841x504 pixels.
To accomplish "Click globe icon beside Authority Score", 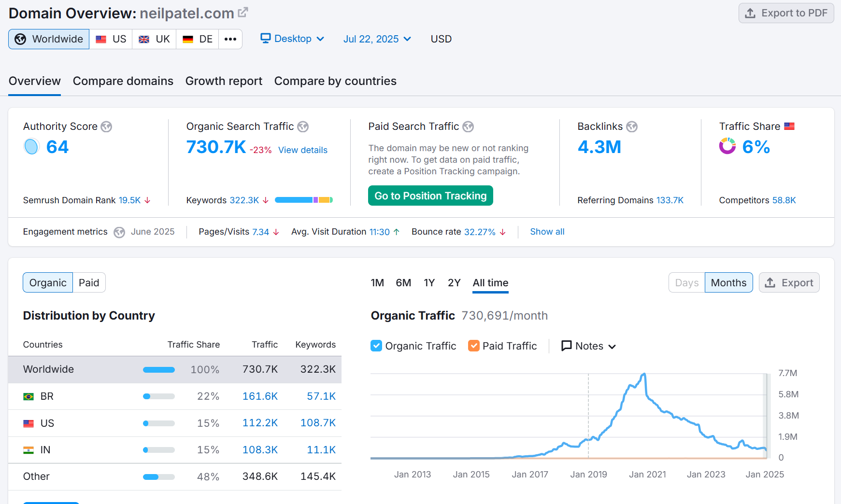I will coord(106,126).
